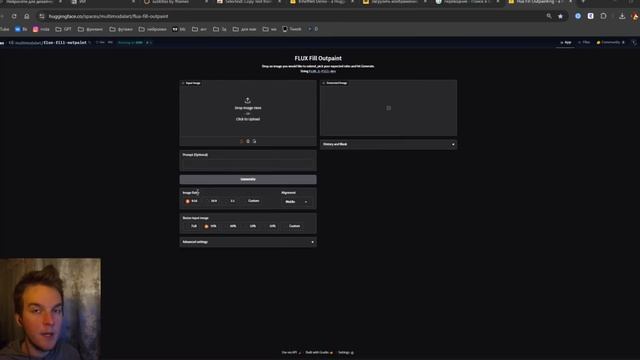Screen dimensions: 640x360
Task: Switch to the Files tab of the Space
Action: (584, 42)
